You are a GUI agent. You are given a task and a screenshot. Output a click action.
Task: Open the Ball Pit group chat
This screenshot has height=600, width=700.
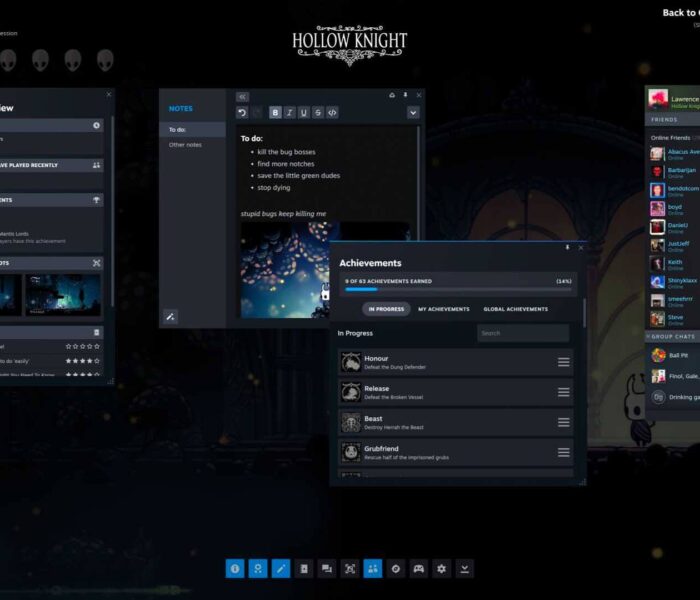(x=675, y=355)
